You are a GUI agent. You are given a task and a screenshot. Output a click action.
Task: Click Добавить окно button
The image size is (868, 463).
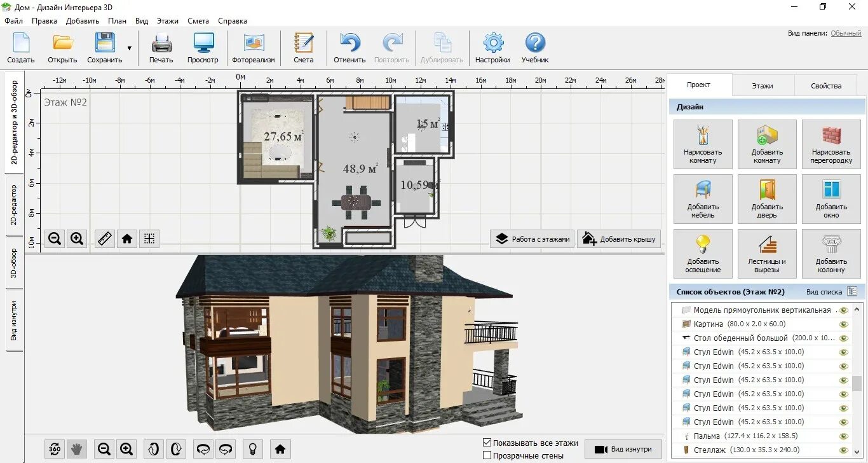(x=831, y=199)
